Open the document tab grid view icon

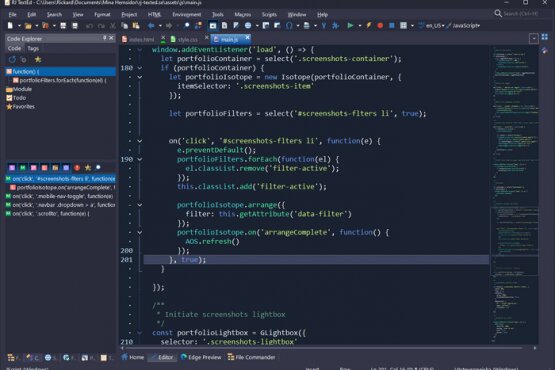coord(545,37)
